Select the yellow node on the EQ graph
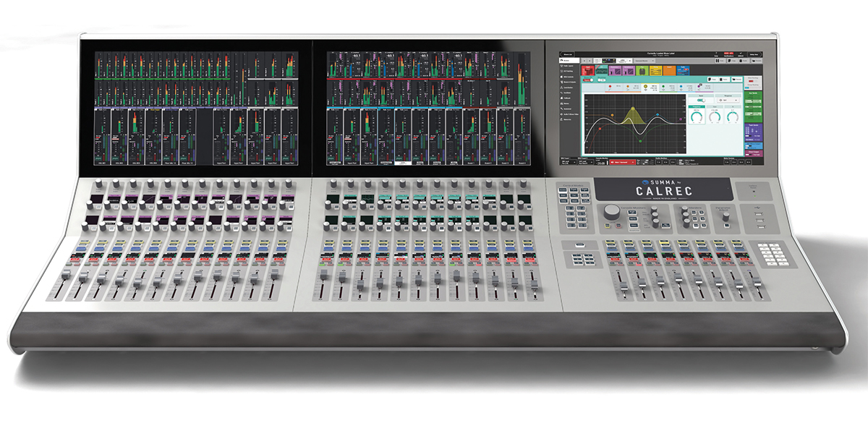Image resolution: width=868 pixels, height=426 pixels. click(634, 108)
